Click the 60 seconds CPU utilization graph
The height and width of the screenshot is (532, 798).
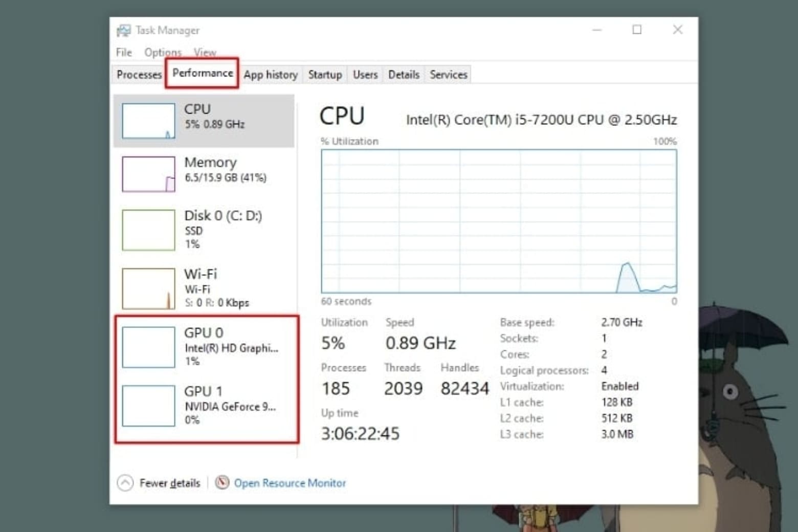click(x=499, y=220)
